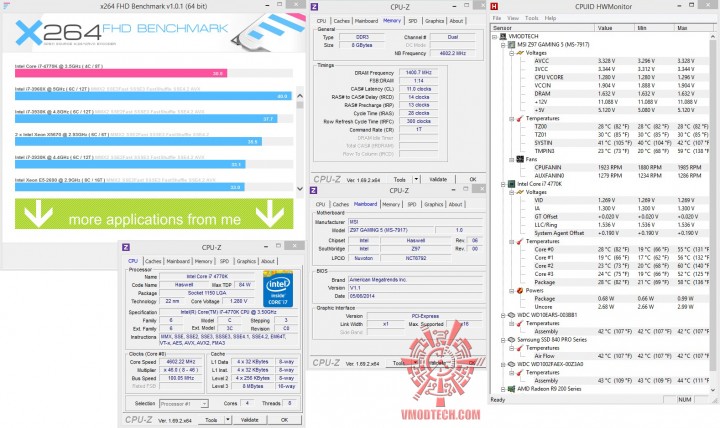The height and width of the screenshot is (428, 720).
Task: Select the Samsung SSD 840 PRO drive icon
Action: pyautogui.click(x=511, y=339)
